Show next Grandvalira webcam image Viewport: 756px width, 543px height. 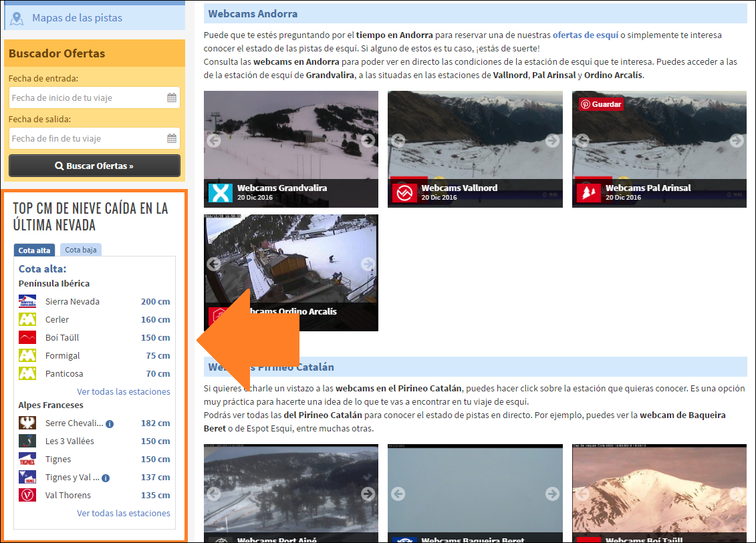[368, 140]
